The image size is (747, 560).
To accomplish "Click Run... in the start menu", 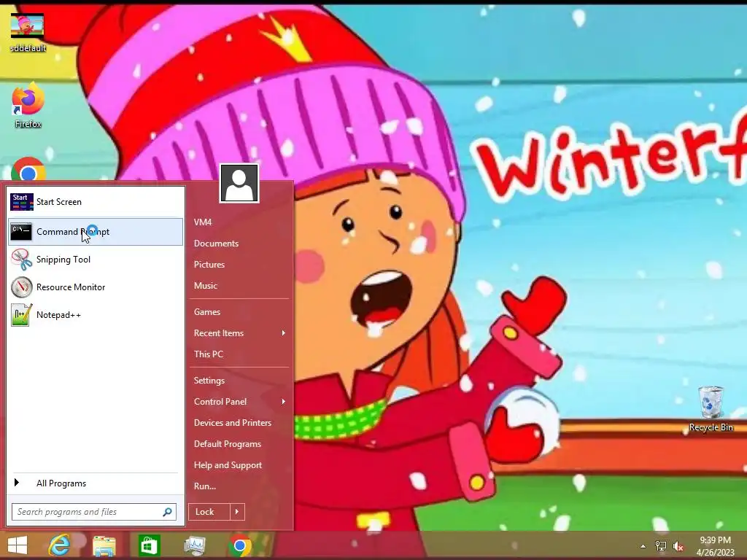I will coord(205,486).
